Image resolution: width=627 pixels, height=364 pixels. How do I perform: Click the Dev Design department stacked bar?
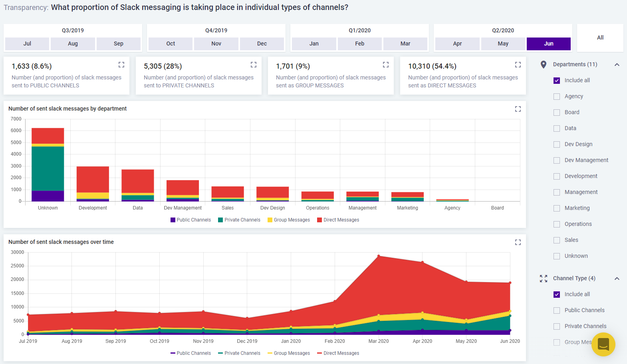click(273, 194)
